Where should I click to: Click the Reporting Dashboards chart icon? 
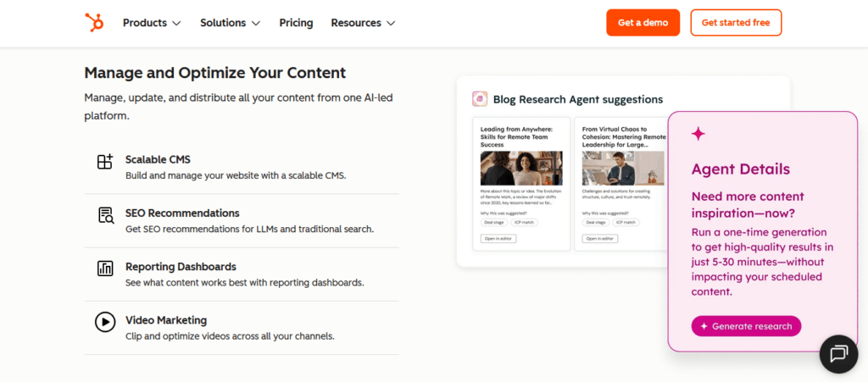[x=104, y=269]
